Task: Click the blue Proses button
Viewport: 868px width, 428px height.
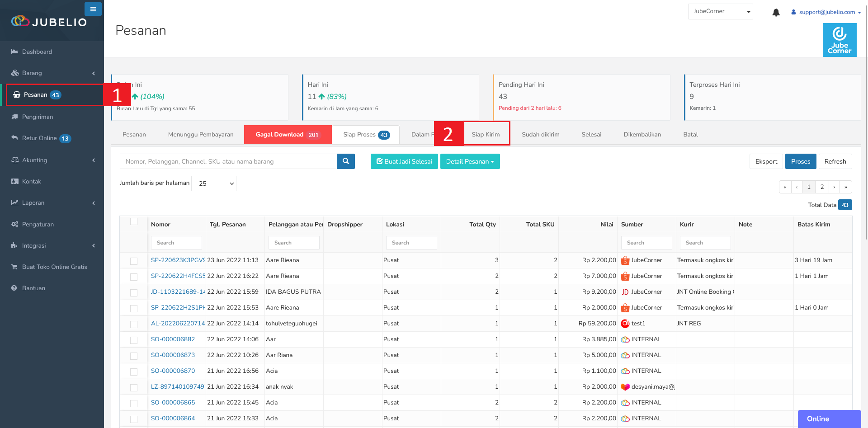Action: pyautogui.click(x=801, y=161)
